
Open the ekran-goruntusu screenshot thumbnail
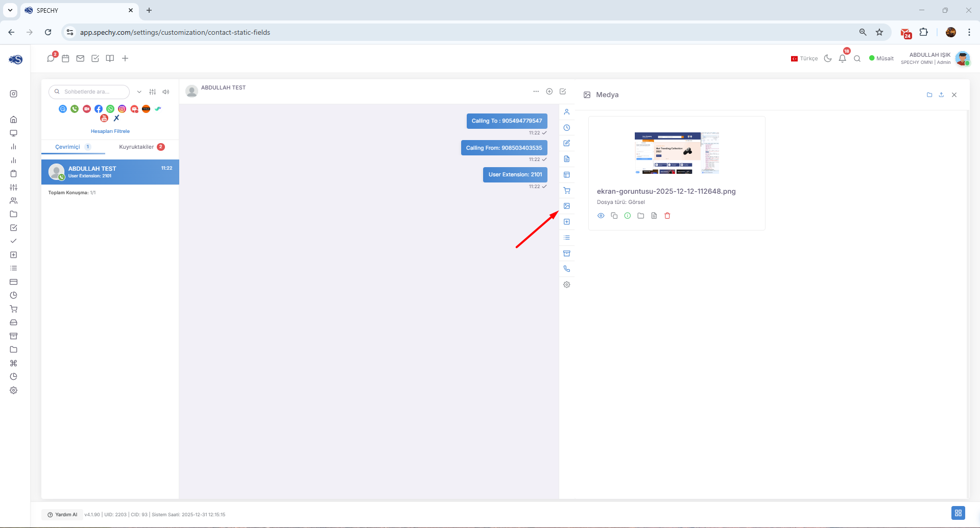677,153
